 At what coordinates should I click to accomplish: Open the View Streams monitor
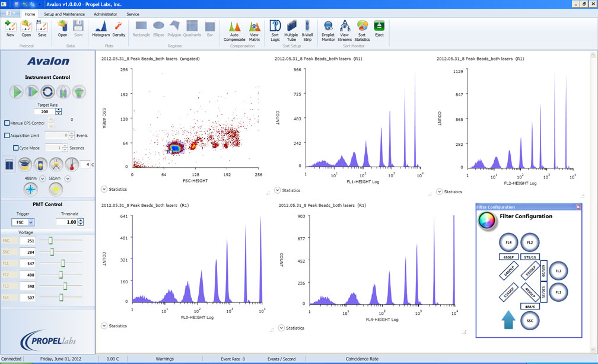click(345, 31)
